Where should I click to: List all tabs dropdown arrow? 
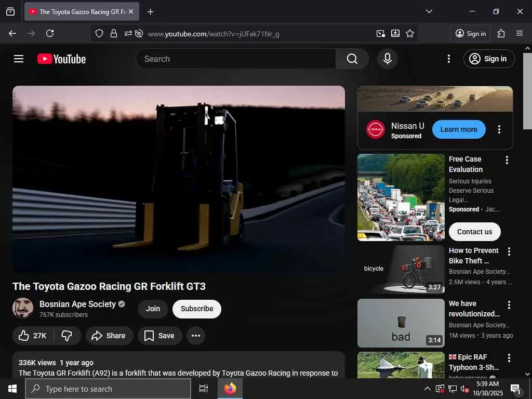point(429,11)
